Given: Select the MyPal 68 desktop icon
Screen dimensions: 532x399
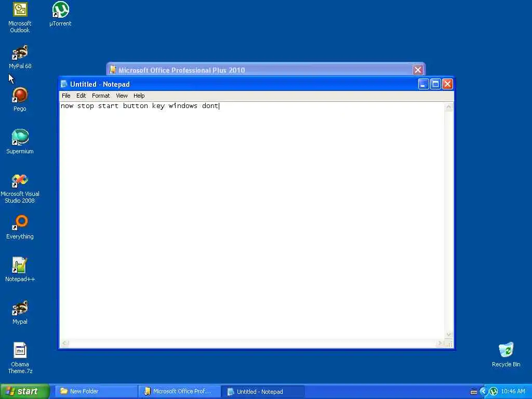Looking at the screenshot, I should point(20,57).
